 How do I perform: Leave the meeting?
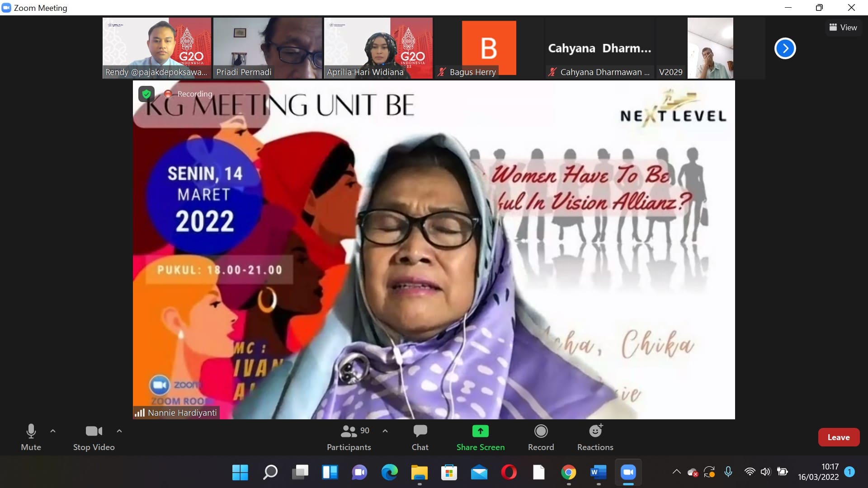point(838,437)
